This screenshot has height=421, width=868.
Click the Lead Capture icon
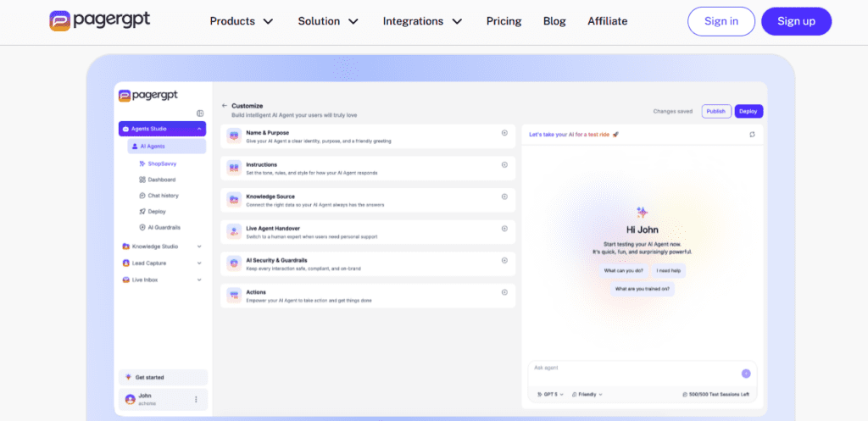pos(126,263)
